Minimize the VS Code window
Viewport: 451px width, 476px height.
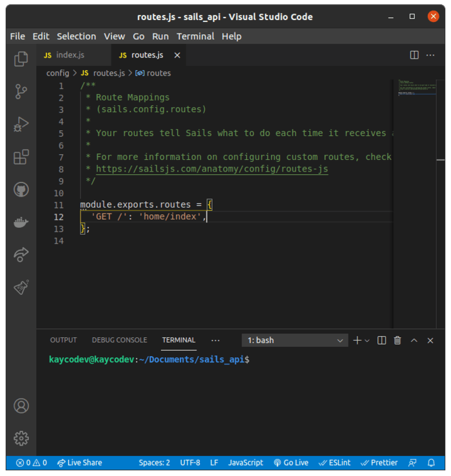391,17
